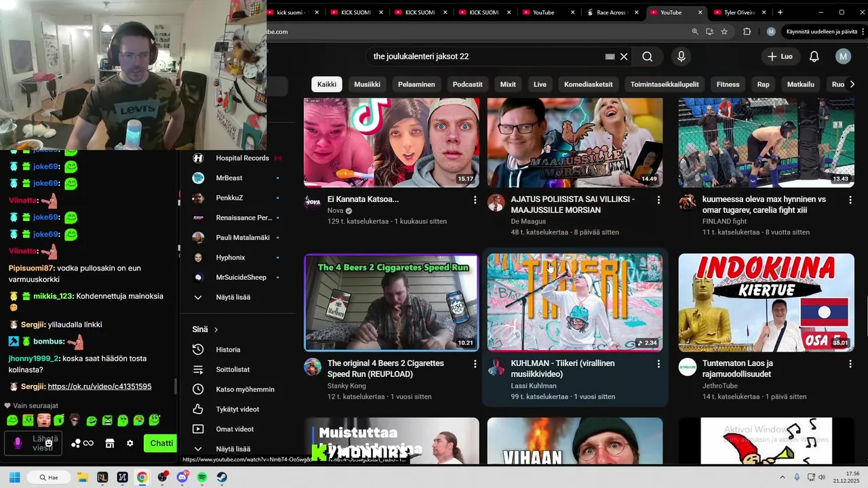868x488 pixels.
Task: Click the Luo create button
Action: pyautogui.click(x=780, y=57)
